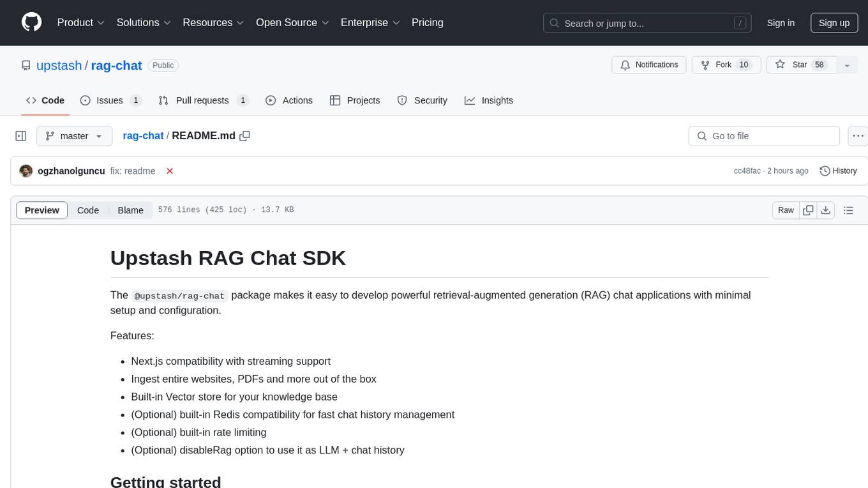Image resolution: width=868 pixels, height=488 pixels.
Task: Select the Blame view
Action: click(130, 210)
